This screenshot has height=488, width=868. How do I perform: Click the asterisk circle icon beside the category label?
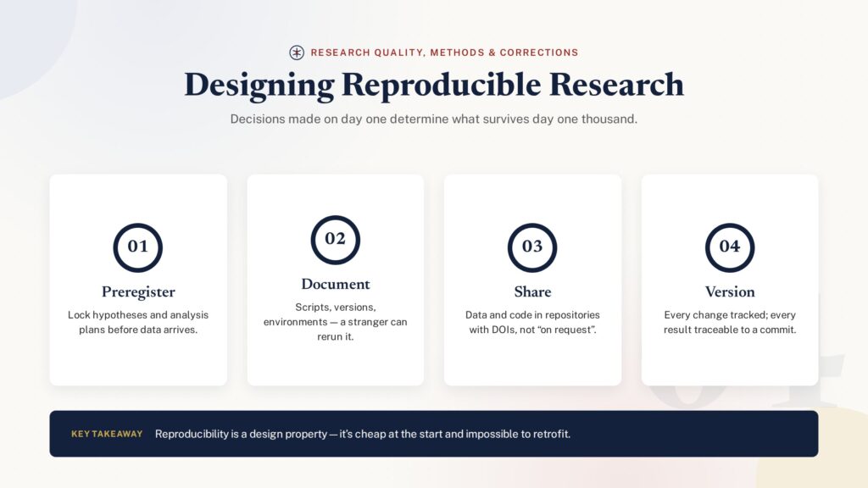click(297, 53)
